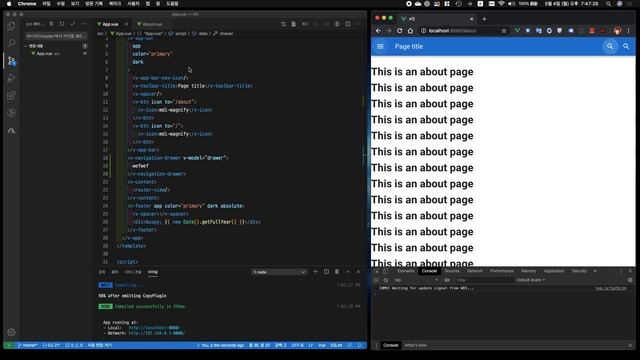Switch to the Security tab in DevTools
640x360 pixels.
(x=579, y=271)
